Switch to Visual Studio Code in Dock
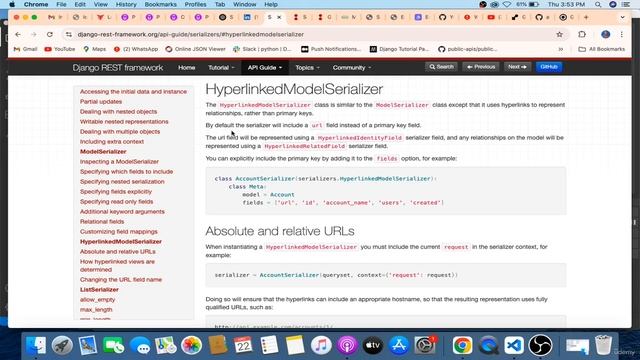This screenshot has width=640, height=360. pos(514,345)
